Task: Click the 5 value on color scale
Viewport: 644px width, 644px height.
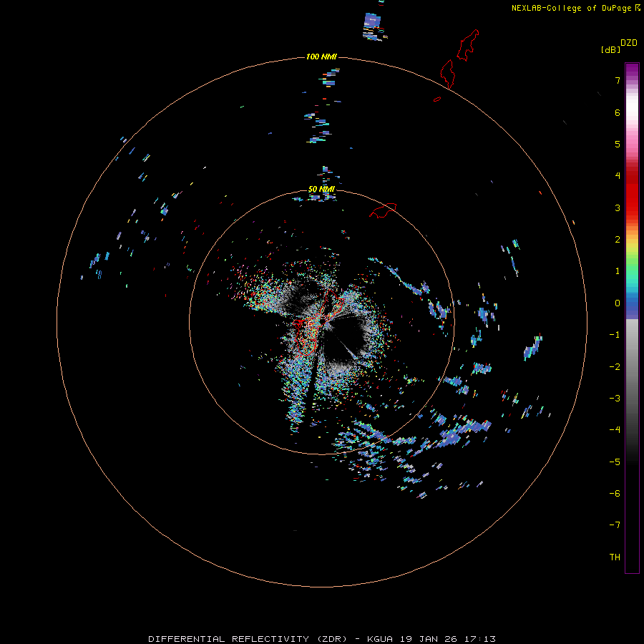Action: [x=618, y=144]
